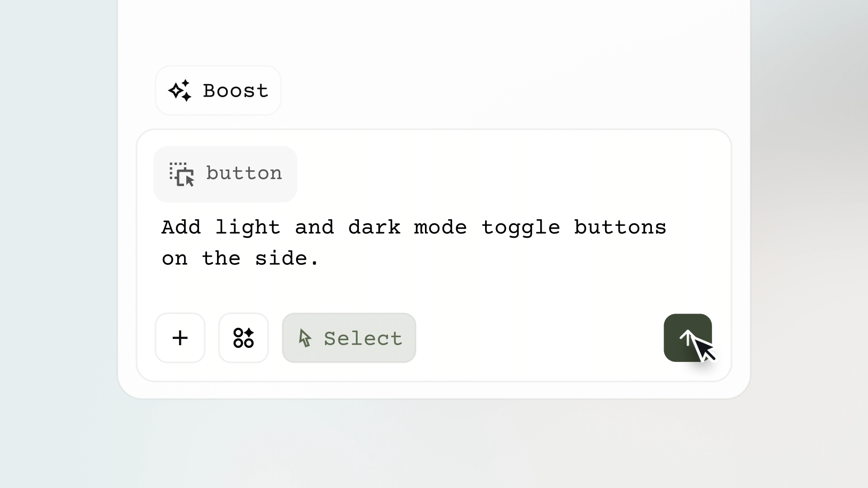Viewport: 868px width, 488px height.
Task: Open the four-circles sparkle apps icon
Action: (x=243, y=338)
